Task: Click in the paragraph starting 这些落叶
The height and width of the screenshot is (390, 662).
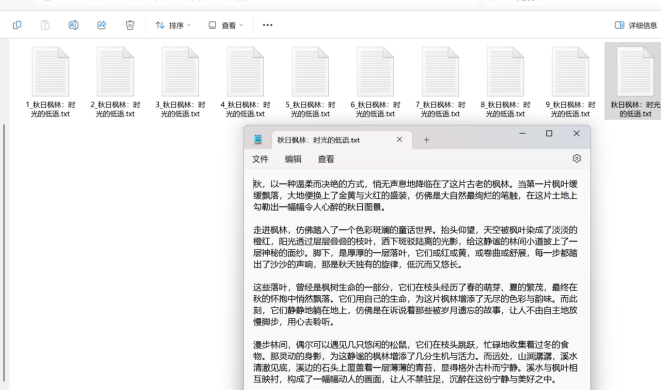Action: (x=415, y=305)
